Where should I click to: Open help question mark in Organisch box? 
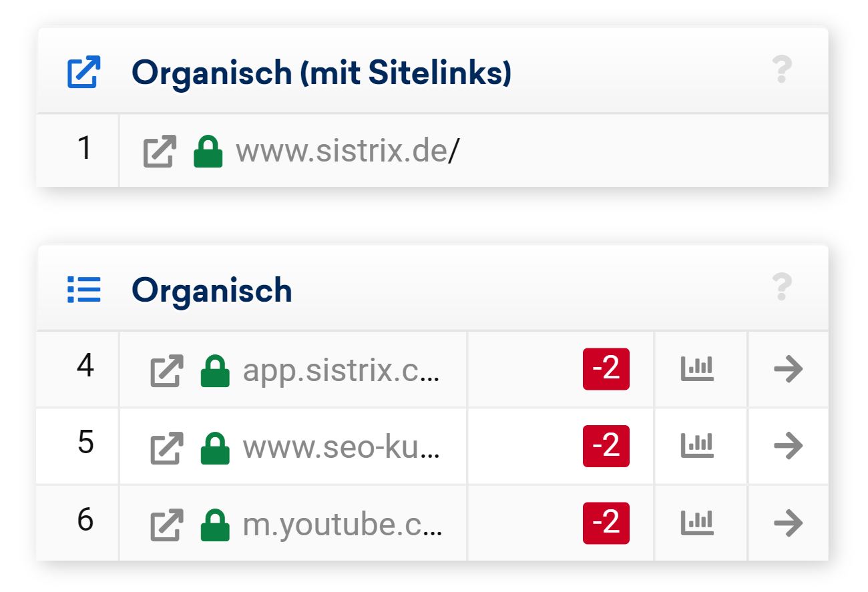(781, 288)
